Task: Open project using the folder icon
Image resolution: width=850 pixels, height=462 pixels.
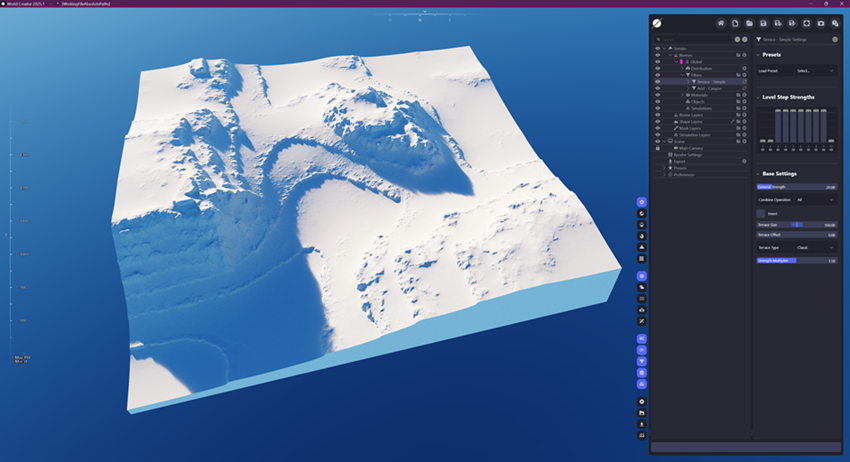Action: [749, 23]
